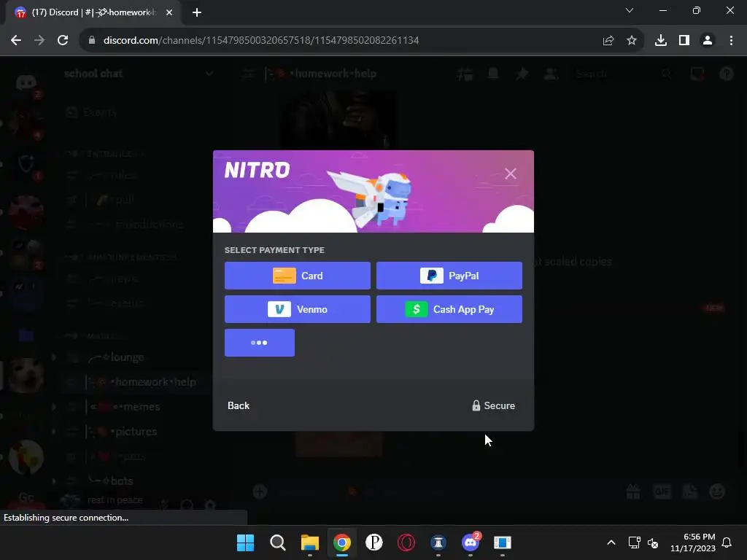This screenshot has height=560, width=747.
Task: Open the blue window app in taskbar
Action: point(502,542)
